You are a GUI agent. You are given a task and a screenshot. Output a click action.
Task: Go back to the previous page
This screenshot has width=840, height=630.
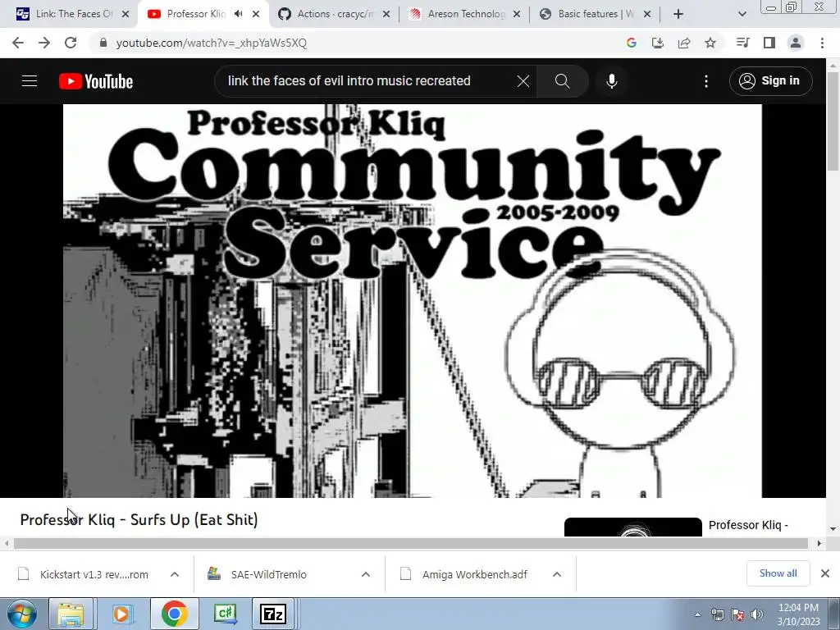(x=18, y=43)
